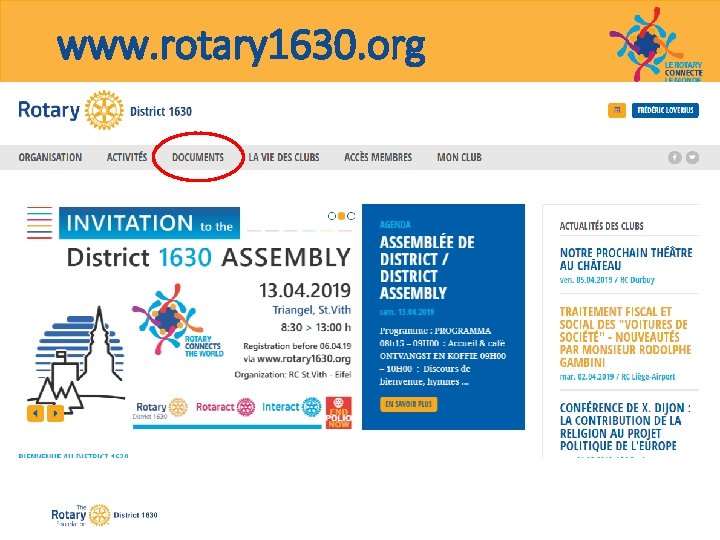Open Assemblée de District agenda title

click(427, 268)
